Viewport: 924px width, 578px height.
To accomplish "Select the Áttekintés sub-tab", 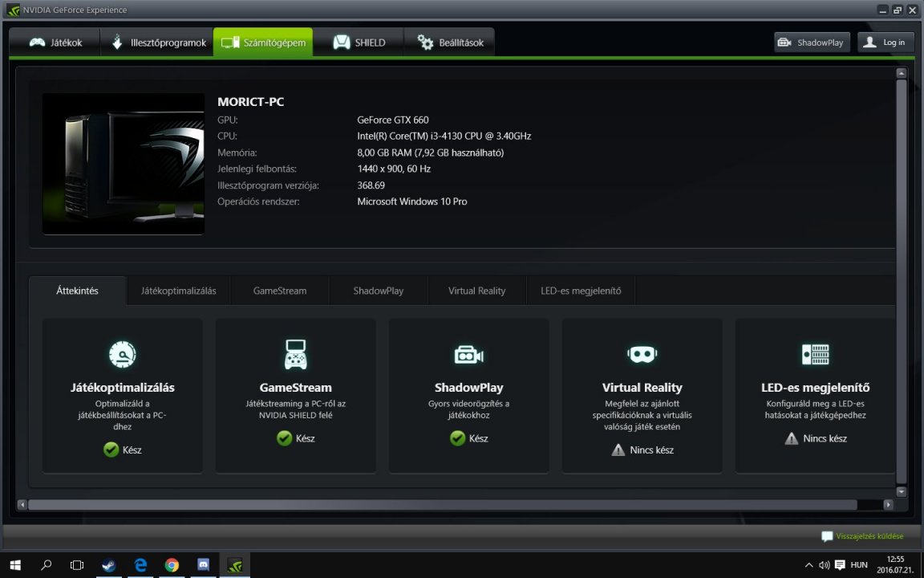I will [77, 291].
